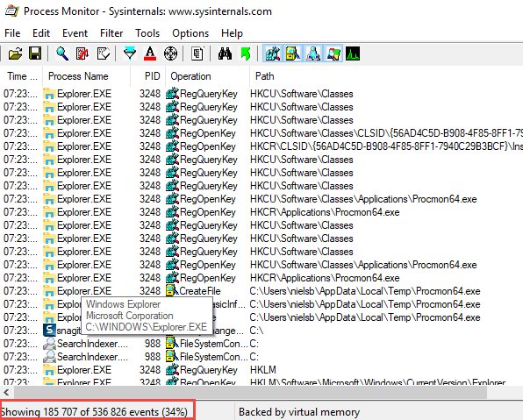Sort by the Operation column header
This screenshot has height=420, width=523.
[x=207, y=76]
